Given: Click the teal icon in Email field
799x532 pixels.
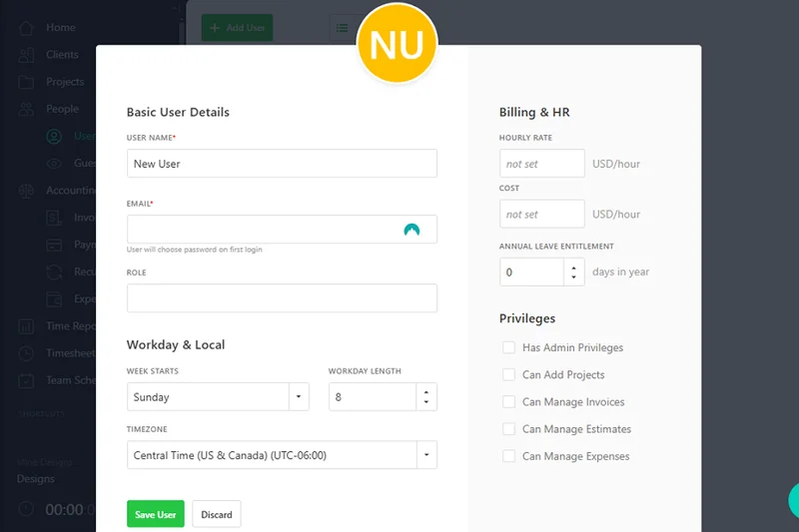Looking at the screenshot, I should pos(411,230).
